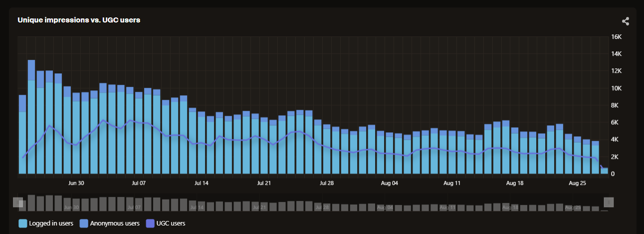The width and height of the screenshot is (644, 234).
Task: Click the bar directly above Aug 04 label
Action: pyautogui.click(x=390, y=155)
